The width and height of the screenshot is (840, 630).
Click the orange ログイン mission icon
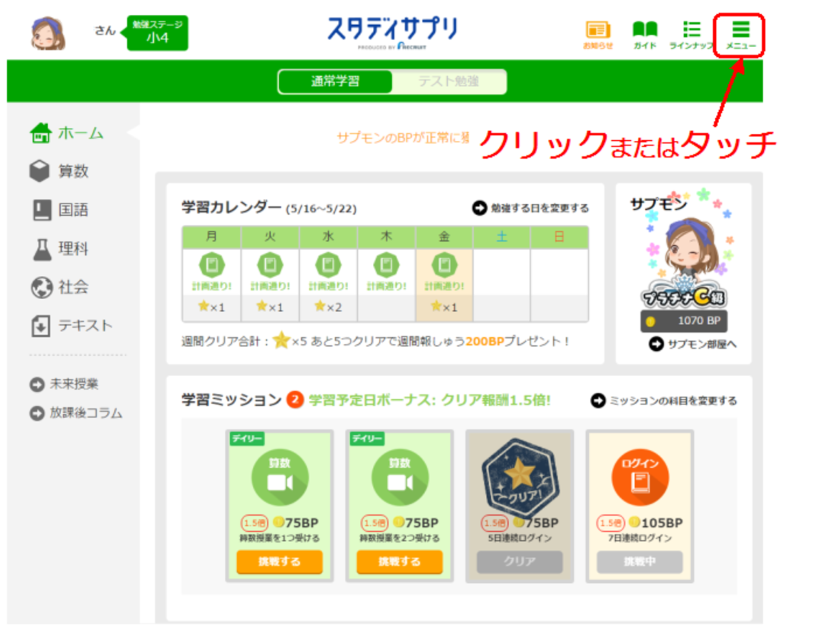640,478
